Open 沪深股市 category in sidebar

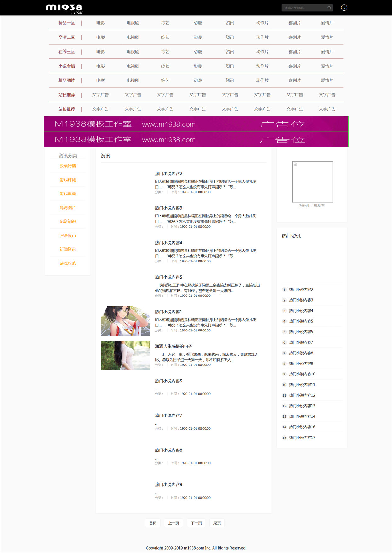(68, 235)
